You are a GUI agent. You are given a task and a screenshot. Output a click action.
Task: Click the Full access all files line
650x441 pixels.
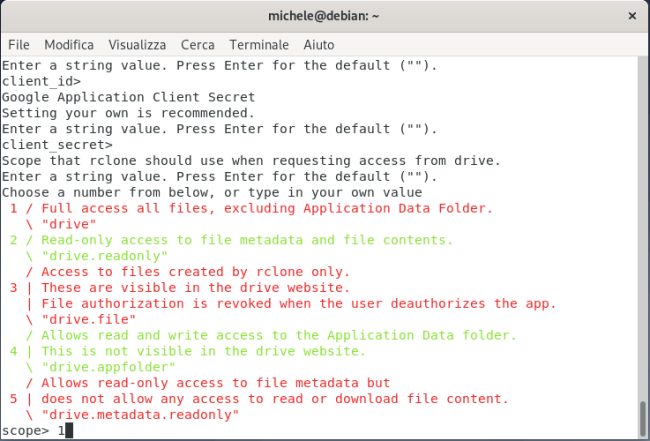250,208
